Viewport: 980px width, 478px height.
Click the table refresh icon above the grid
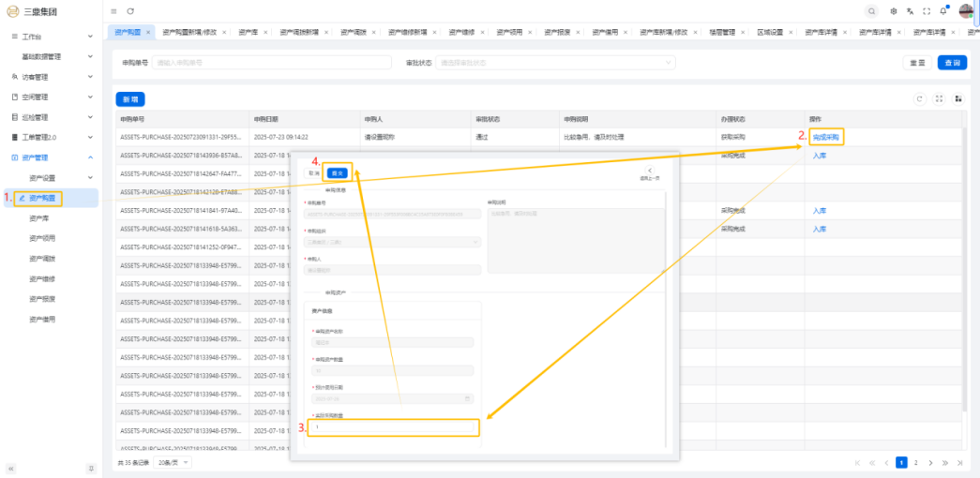920,98
